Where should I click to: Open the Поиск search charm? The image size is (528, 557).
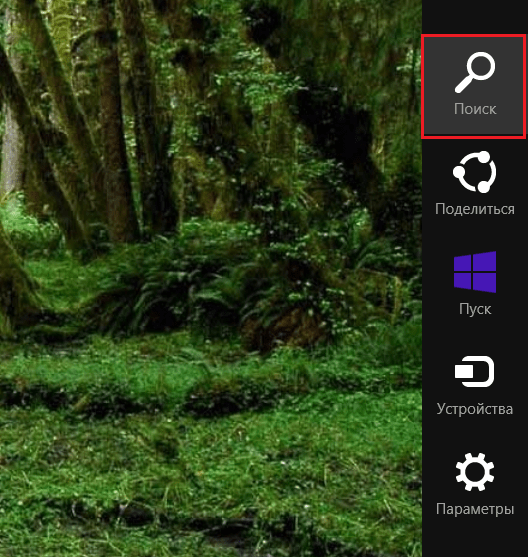pyautogui.click(x=474, y=87)
